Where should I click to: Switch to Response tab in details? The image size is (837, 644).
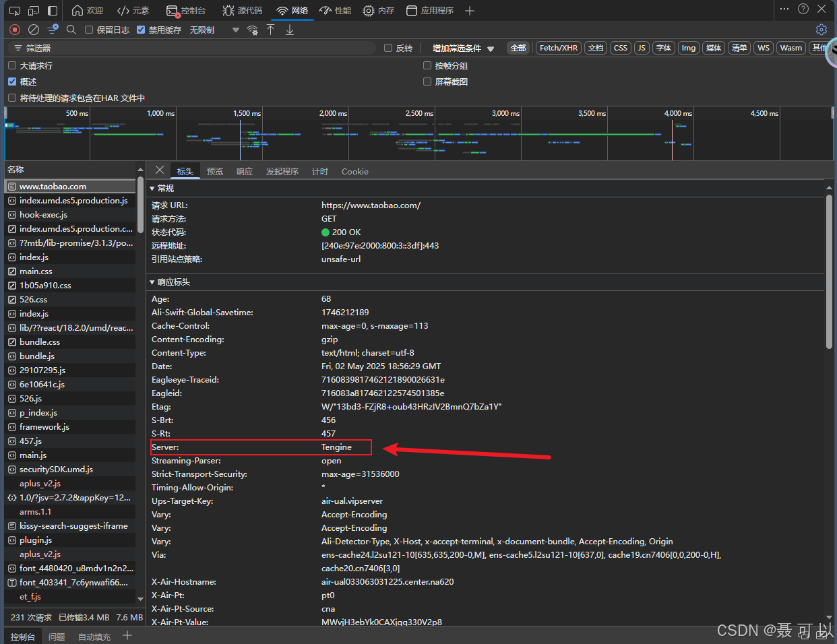[245, 172]
